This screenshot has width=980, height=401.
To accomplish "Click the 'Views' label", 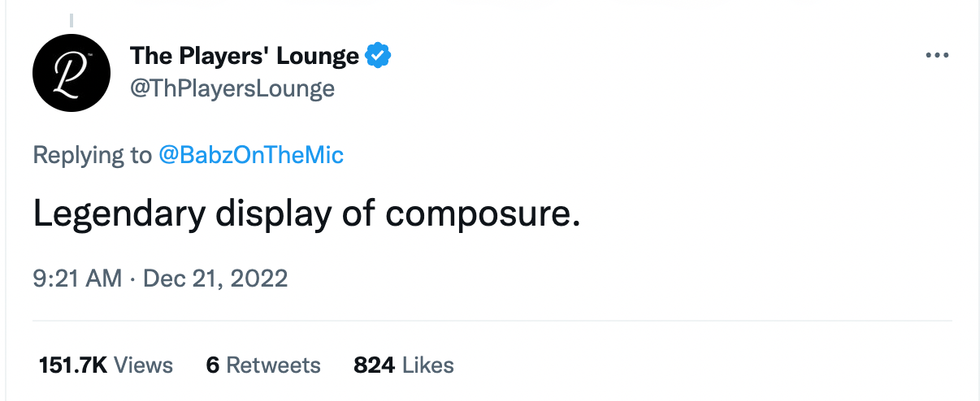I will click(x=143, y=365).
